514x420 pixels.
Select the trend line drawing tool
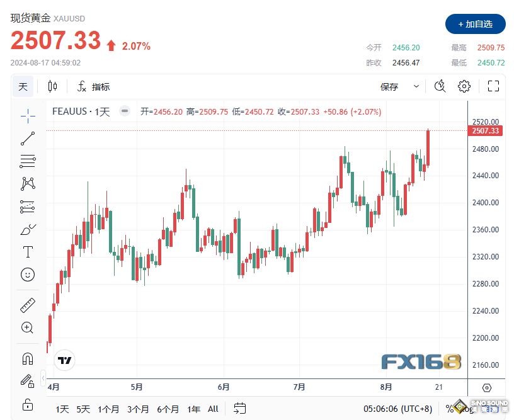tap(28, 139)
